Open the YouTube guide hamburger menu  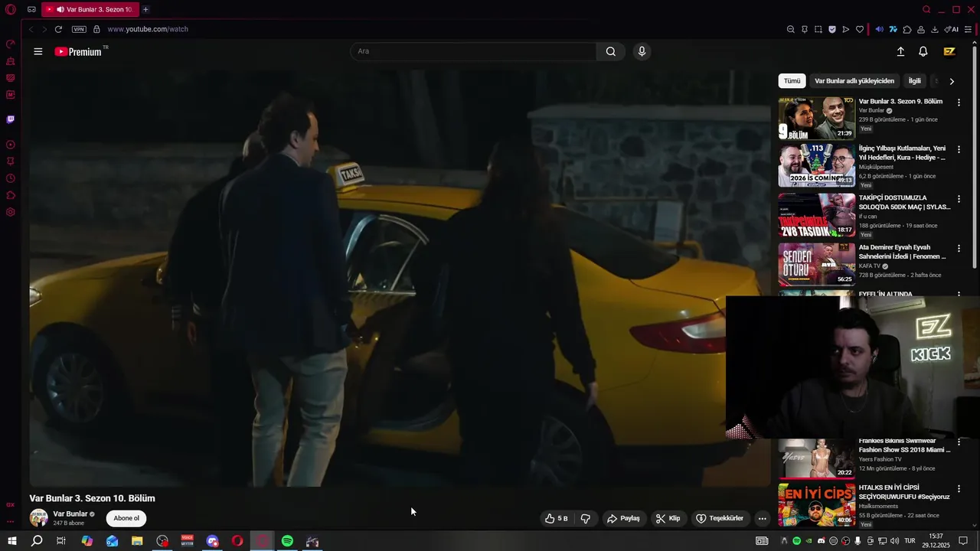38,51
